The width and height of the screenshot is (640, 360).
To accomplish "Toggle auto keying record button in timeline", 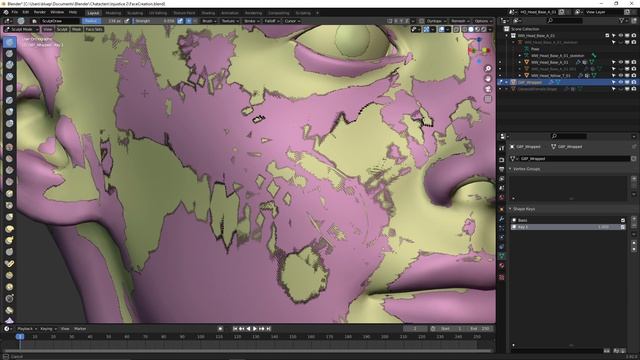I will (x=220, y=329).
